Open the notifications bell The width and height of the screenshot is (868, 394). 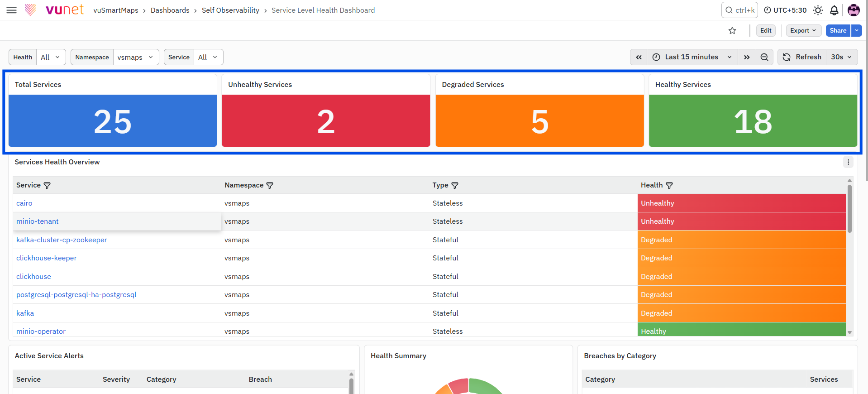(x=834, y=10)
